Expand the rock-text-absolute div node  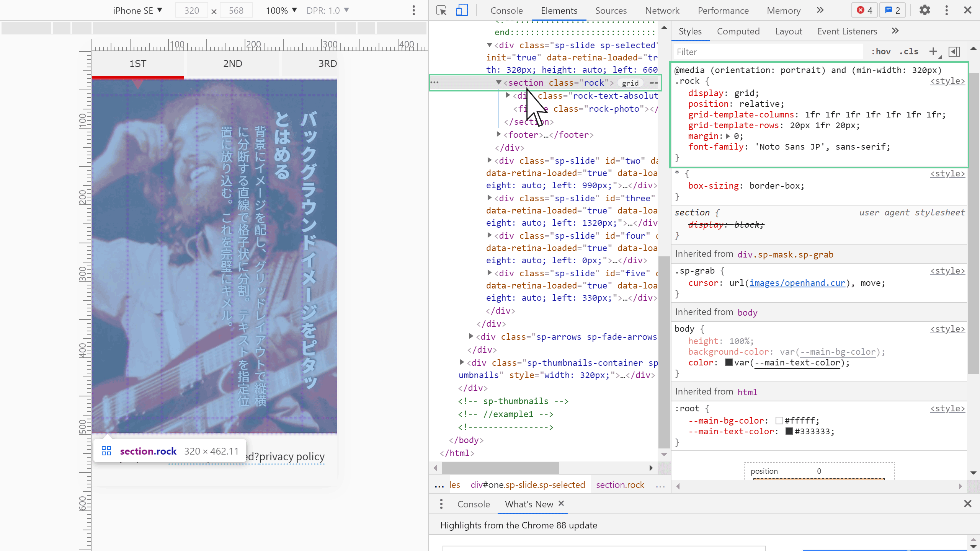pyautogui.click(x=508, y=95)
